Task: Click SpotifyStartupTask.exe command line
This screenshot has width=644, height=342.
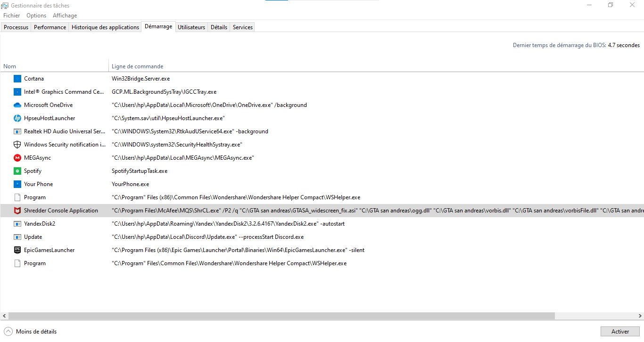Action: (140, 171)
